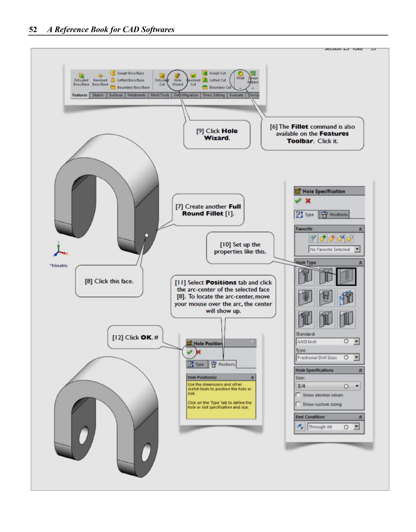Click green OK checkmark in Hole Specification
Image resolution: width=416 pixels, height=532 pixels.
tap(298, 201)
